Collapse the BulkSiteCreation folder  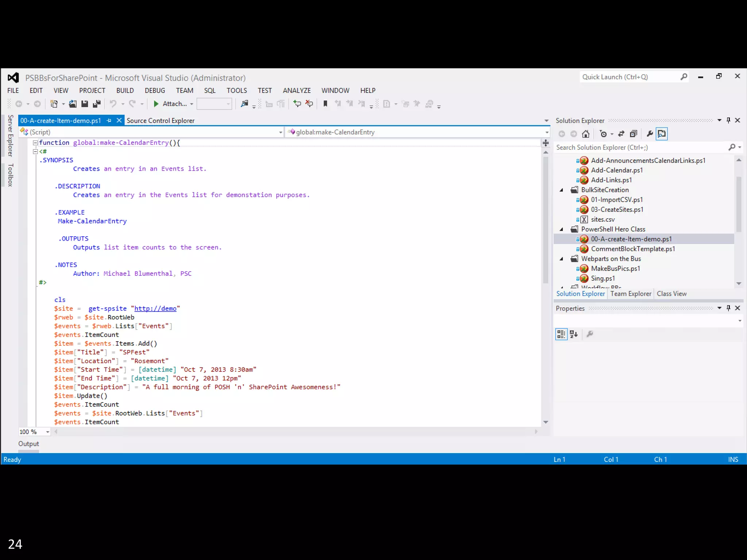click(x=562, y=190)
